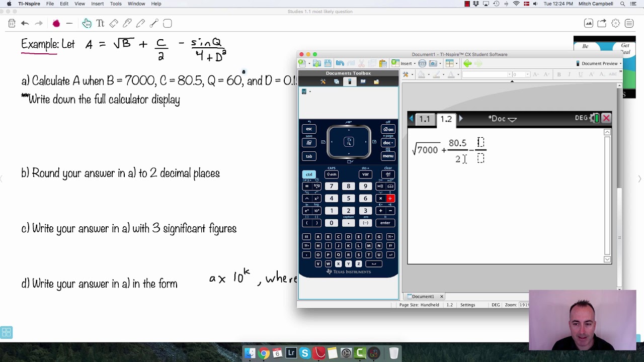Screen dimensions: 644x362
Task: Click the doc key on keypad
Action: pos(387,143)
